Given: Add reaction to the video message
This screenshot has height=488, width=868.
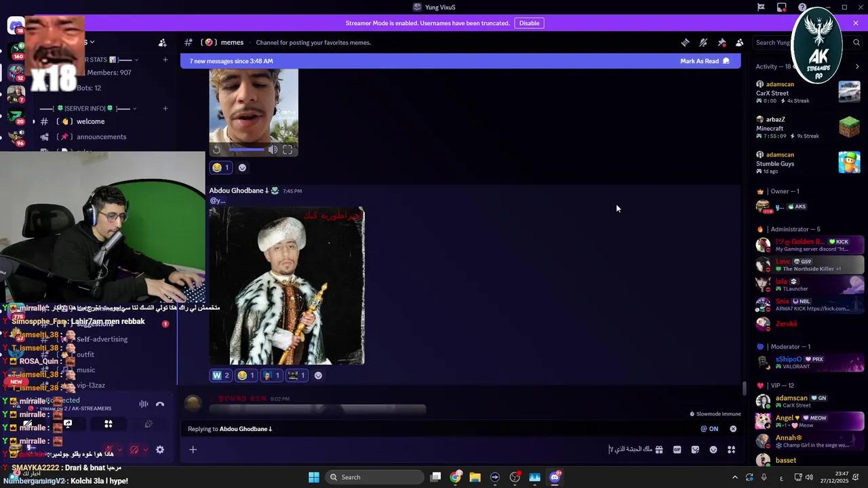Looking at the screenshot, I should click(x=242, y=167).
